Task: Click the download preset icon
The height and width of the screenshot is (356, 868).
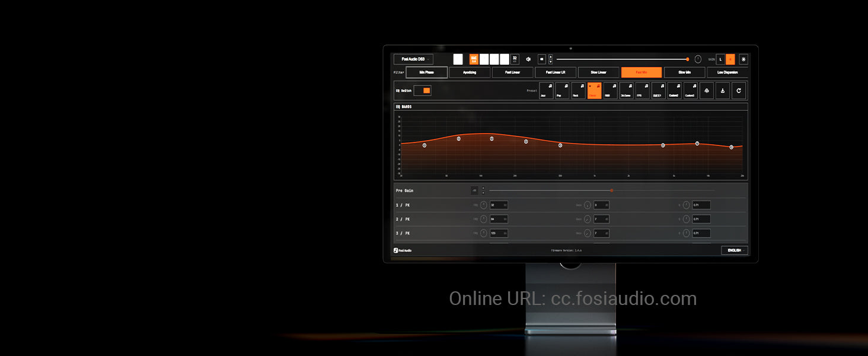Action: tap(722, 91)
